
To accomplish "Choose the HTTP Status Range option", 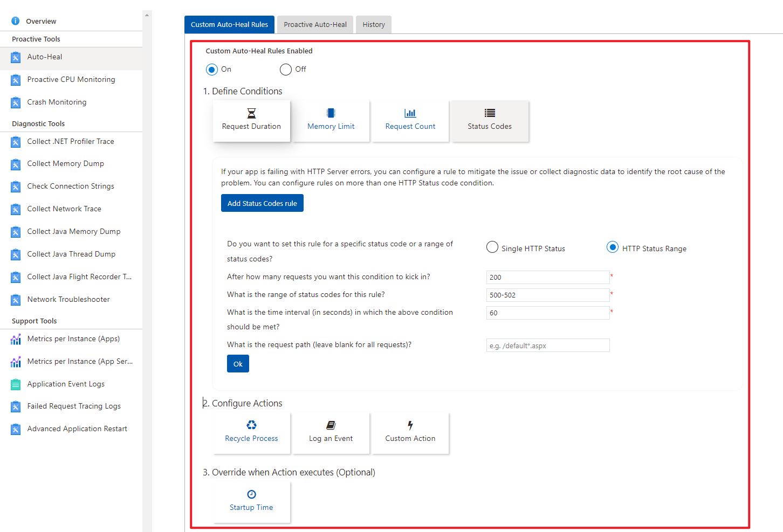I will pyautogui.click(x=613, y=247).
